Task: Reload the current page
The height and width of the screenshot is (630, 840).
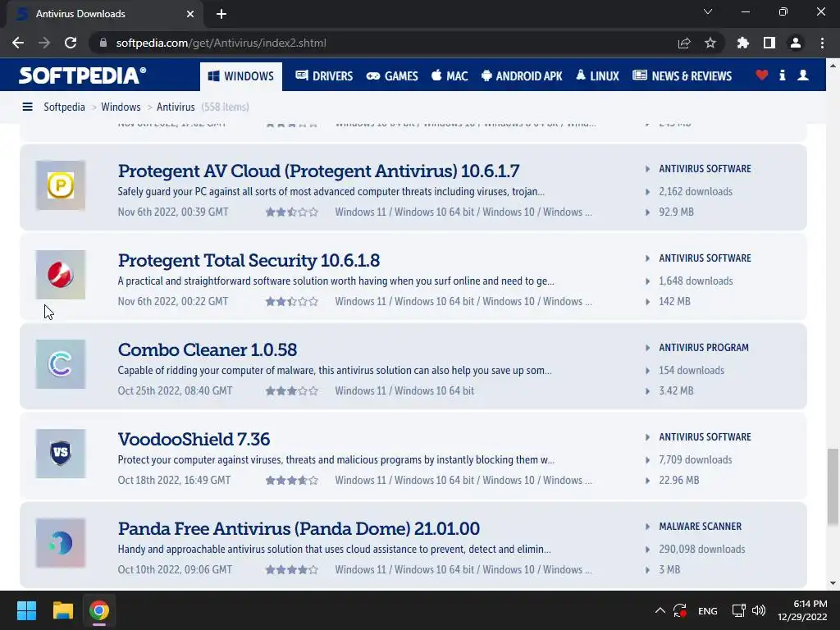Action: tap(71, 43)
